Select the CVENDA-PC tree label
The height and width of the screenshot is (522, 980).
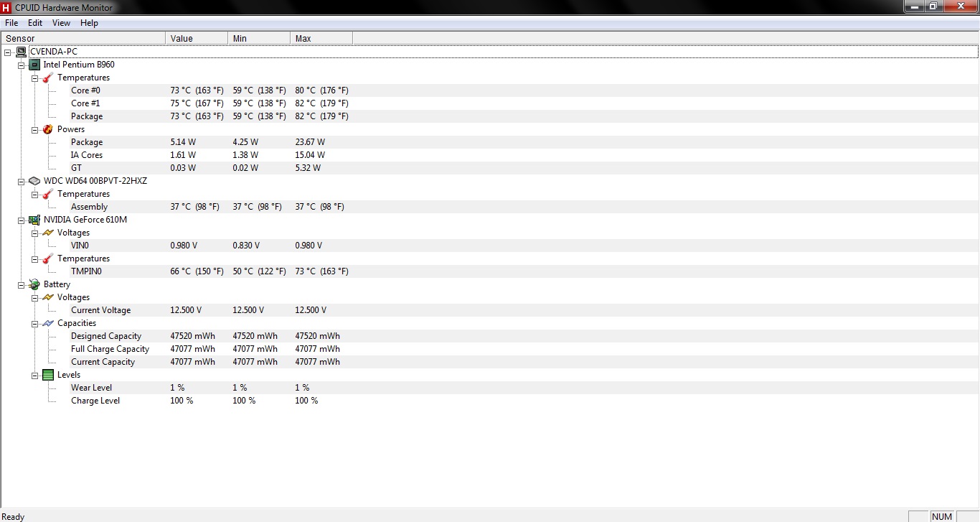(x=54, y=52)
